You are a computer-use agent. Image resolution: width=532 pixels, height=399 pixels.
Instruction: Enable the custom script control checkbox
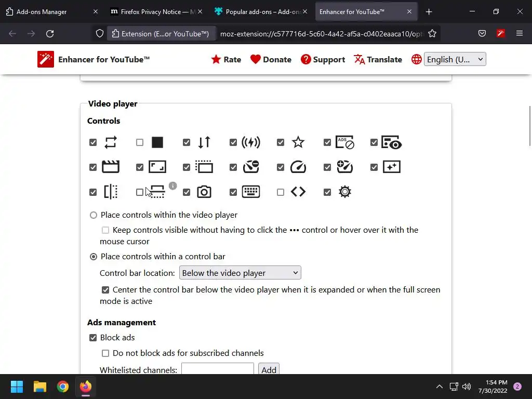pyautogui.click(x=281, y=192)
